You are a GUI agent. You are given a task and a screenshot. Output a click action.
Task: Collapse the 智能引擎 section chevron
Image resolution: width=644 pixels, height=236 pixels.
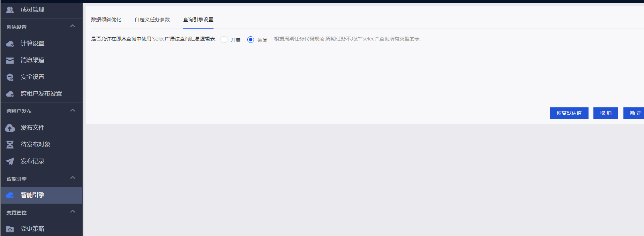click(x=73, y=178)
